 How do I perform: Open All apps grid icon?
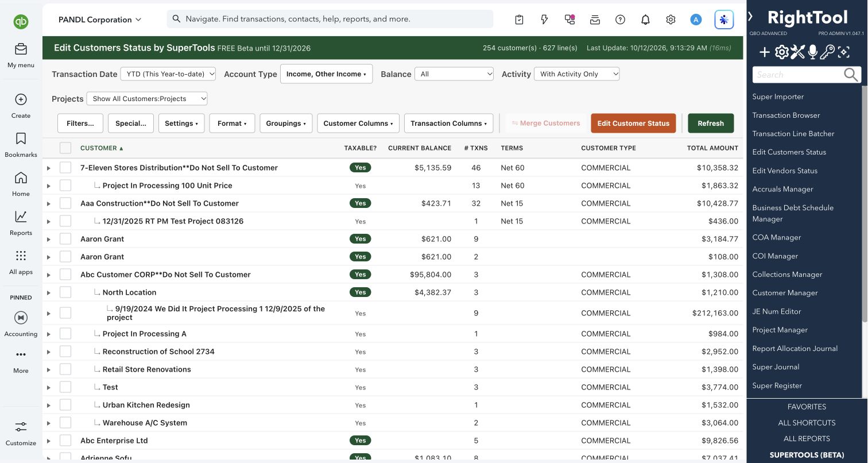point(21,256)
